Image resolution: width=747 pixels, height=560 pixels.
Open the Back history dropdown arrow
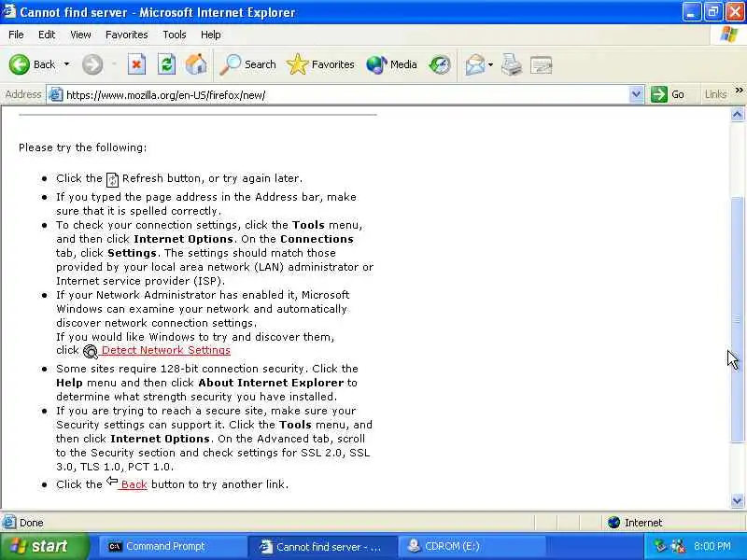point(66,64)
